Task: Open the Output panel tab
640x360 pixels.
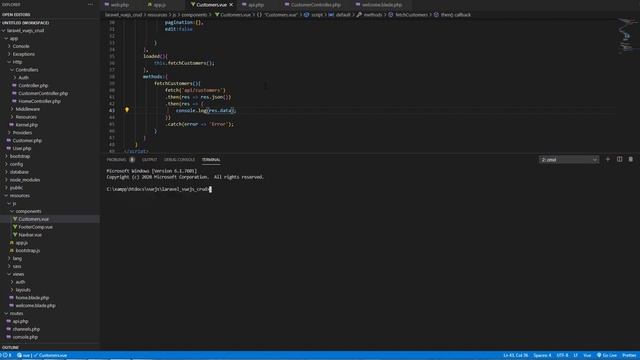Action: pos(149,160)
